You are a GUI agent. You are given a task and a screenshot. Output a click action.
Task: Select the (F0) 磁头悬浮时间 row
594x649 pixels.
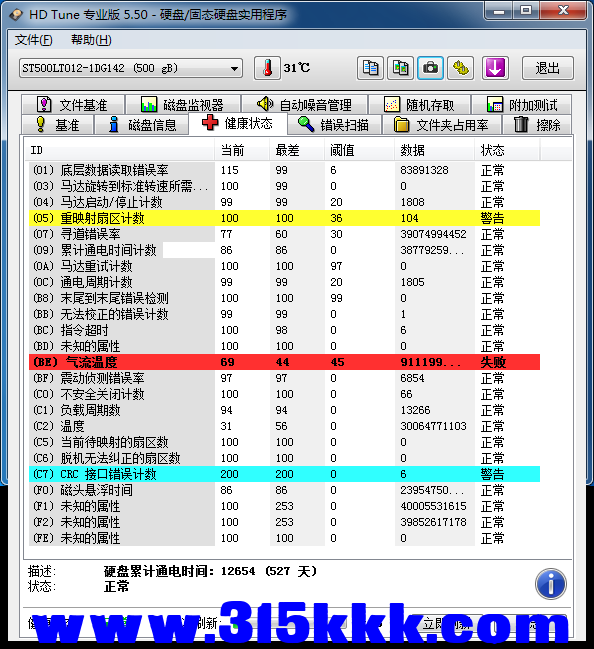(x=284, y=490)
